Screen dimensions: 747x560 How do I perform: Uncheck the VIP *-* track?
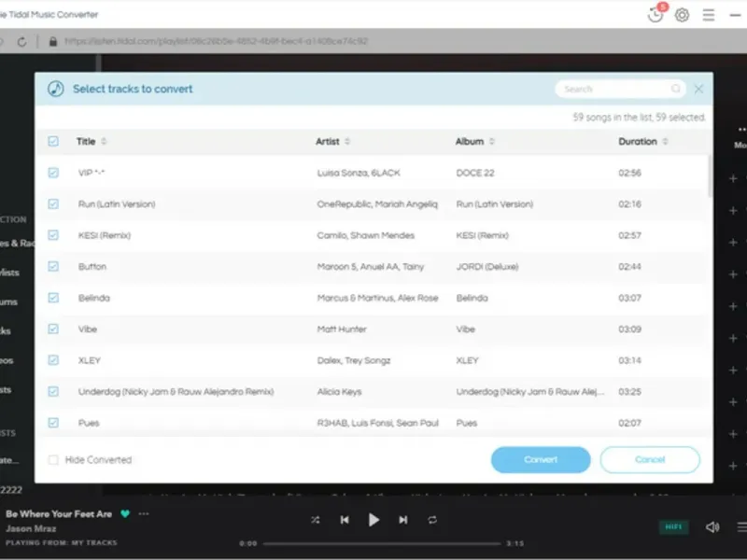(x=53, y=173)
